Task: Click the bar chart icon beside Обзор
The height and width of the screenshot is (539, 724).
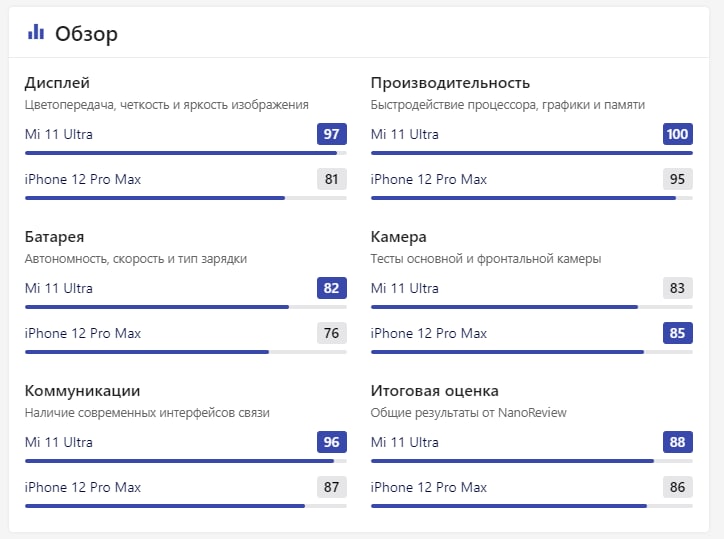Action: click(36, 32)
